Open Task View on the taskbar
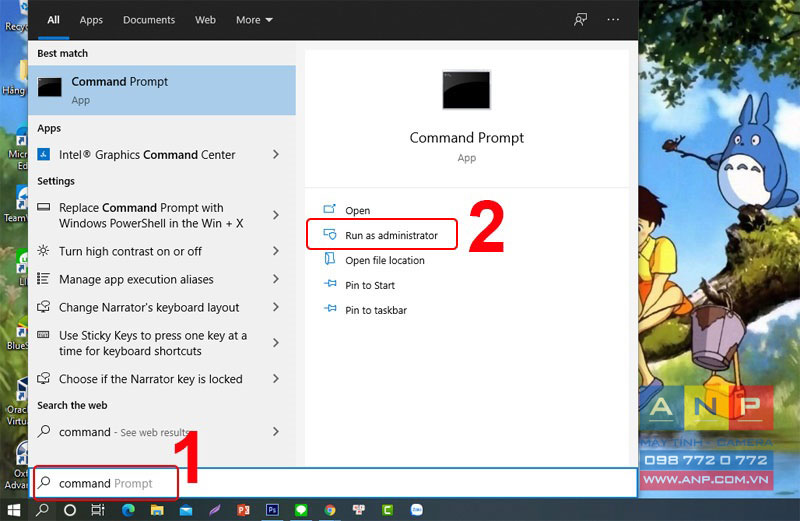The image size is (800, 521). tap(97, 510)
